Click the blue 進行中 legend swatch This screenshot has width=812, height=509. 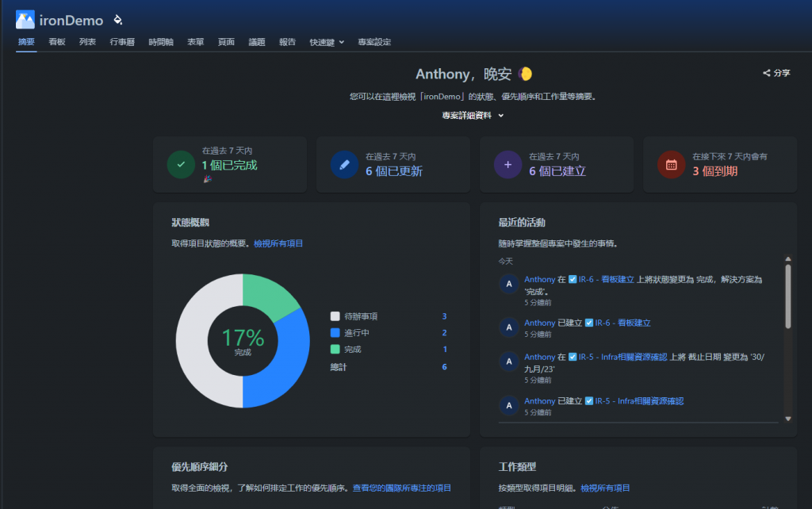pos(335,332)
